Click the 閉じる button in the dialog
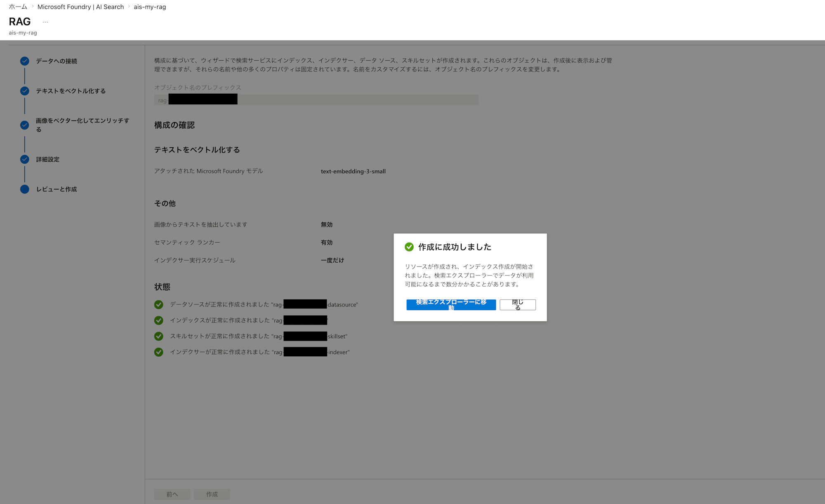This screenshot has height=504, width=825. pyautogui.click(x=518, y=305)
